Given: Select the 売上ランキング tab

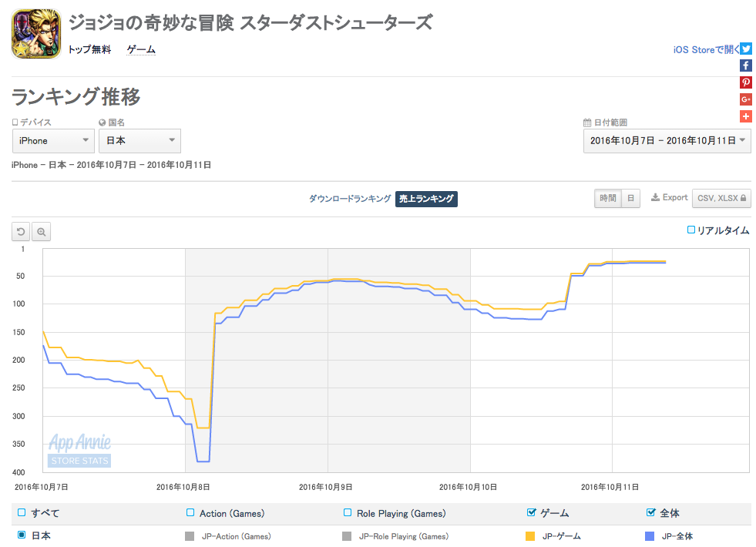Looking at the screenshot, I should point(426,199).
